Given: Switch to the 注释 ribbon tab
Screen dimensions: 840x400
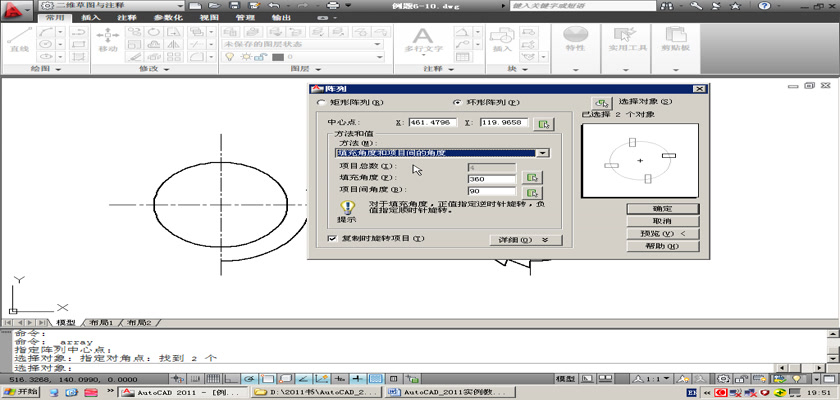Looking at the screenshot, I should coord(126,18).
